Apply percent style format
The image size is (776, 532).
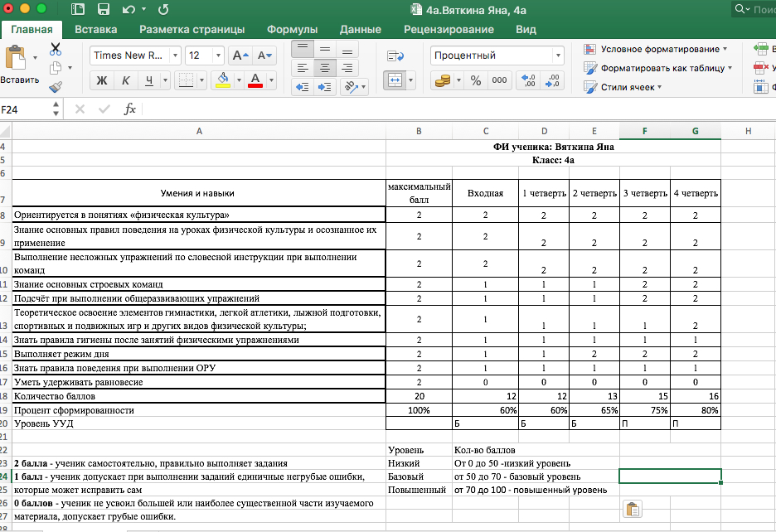[476, 80]
